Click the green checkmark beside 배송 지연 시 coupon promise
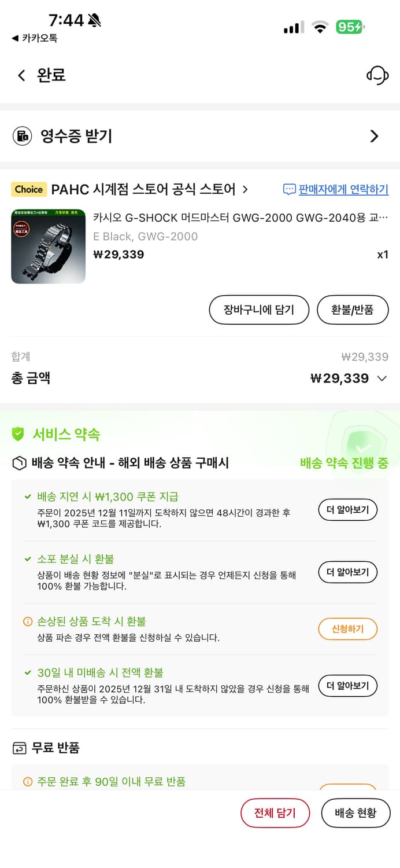 click(27, 496)
